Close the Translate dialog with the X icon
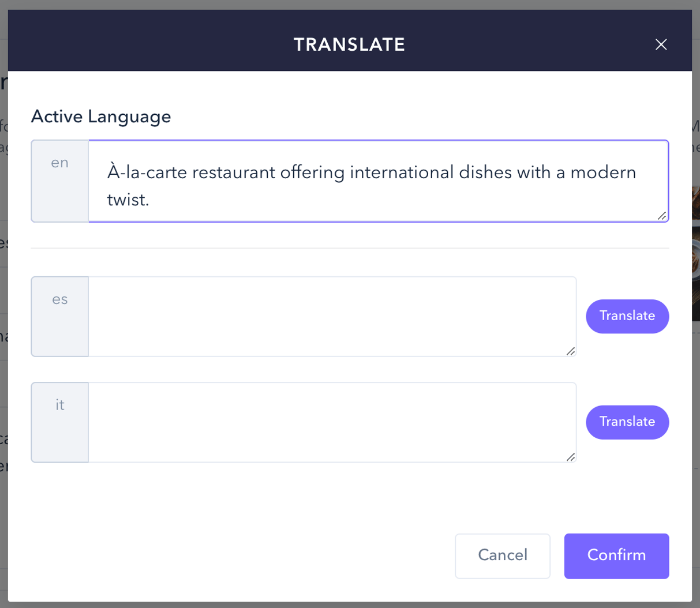The width and height of the screenshot is (700, 608). tap(661, 44)
